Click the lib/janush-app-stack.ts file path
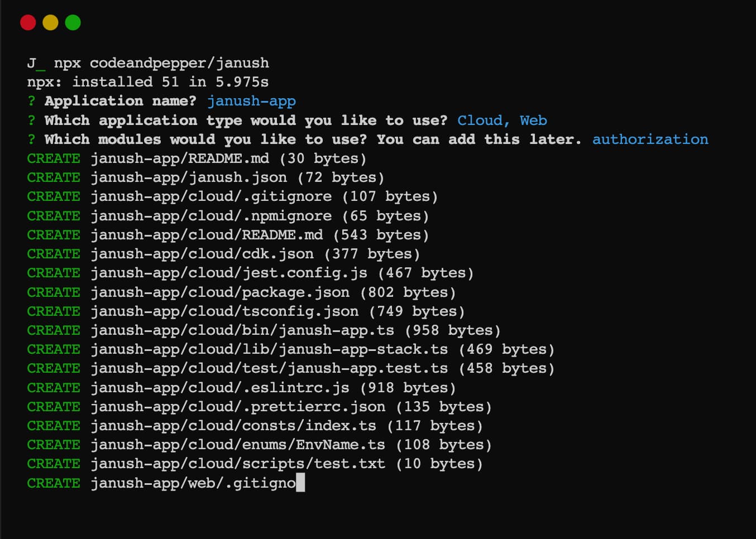 (x=344, y=349)
